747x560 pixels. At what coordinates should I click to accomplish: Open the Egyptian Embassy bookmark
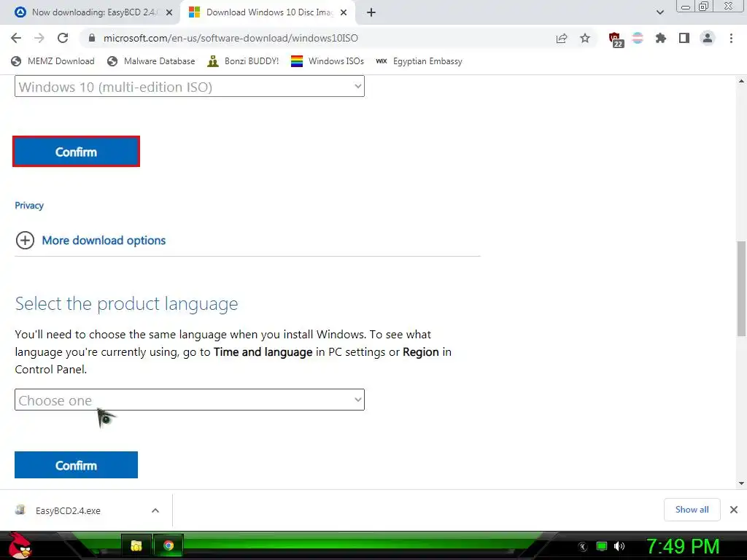419,61
